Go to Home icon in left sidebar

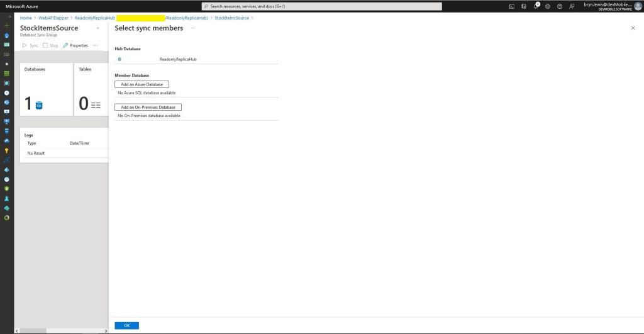pos(7,35)
